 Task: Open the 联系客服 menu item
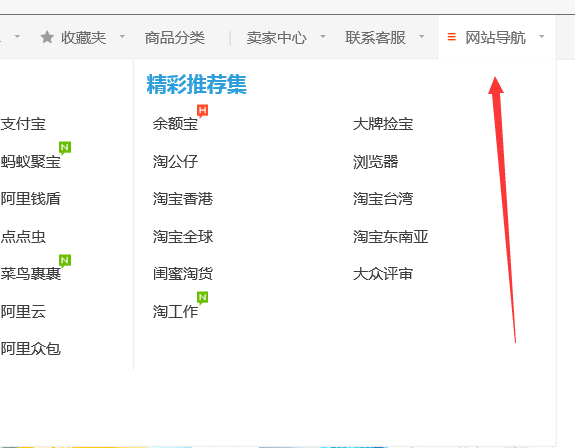coord(375,37)
